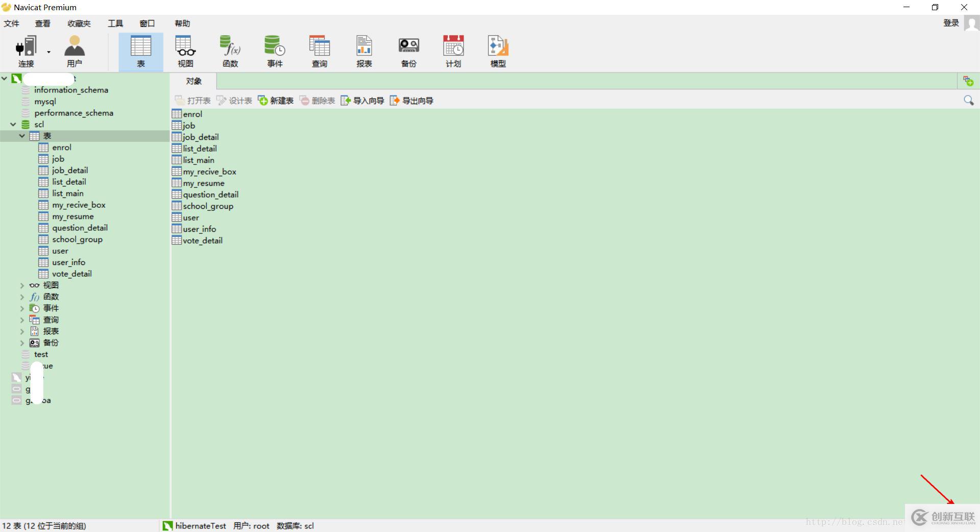Expand the 查询 tree node
980x532 pixels.
pos(22,320)
